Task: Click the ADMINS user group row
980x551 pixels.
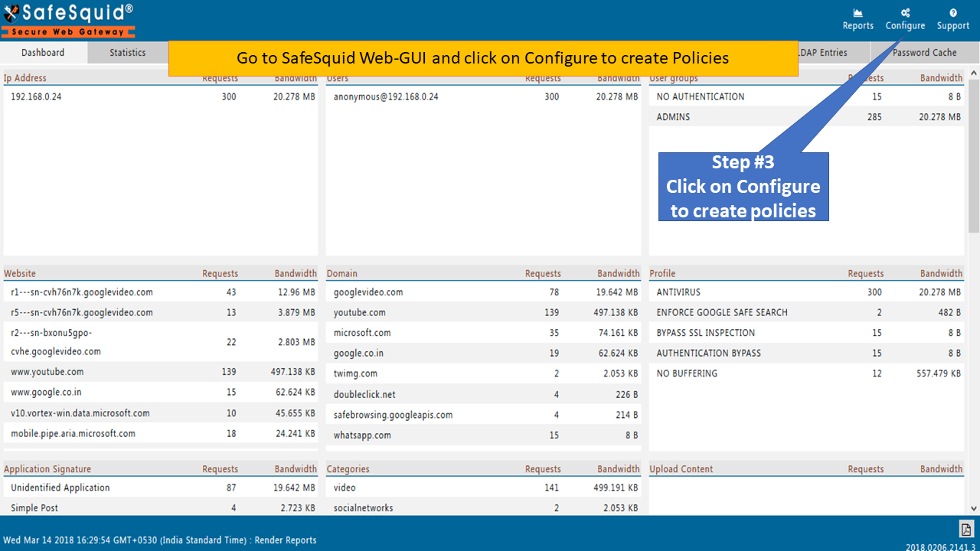Action: [806, 117]
